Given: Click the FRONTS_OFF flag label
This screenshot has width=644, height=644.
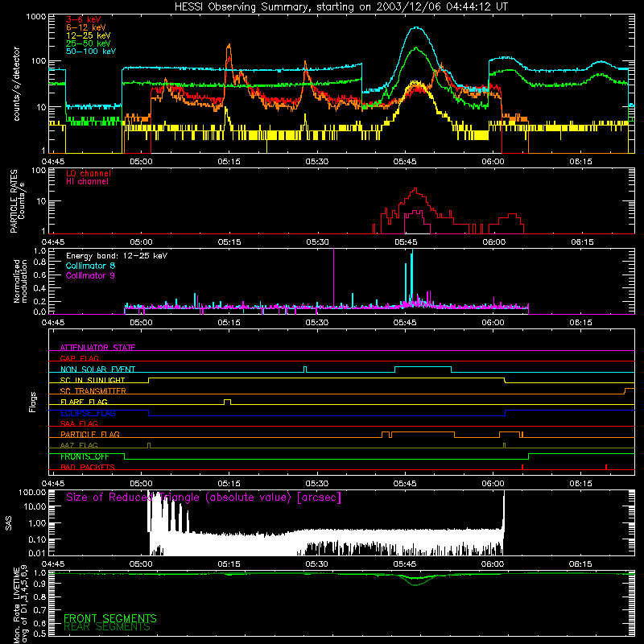Looking at the screenshot, I should pyautogui.click(x=85, y=456).
